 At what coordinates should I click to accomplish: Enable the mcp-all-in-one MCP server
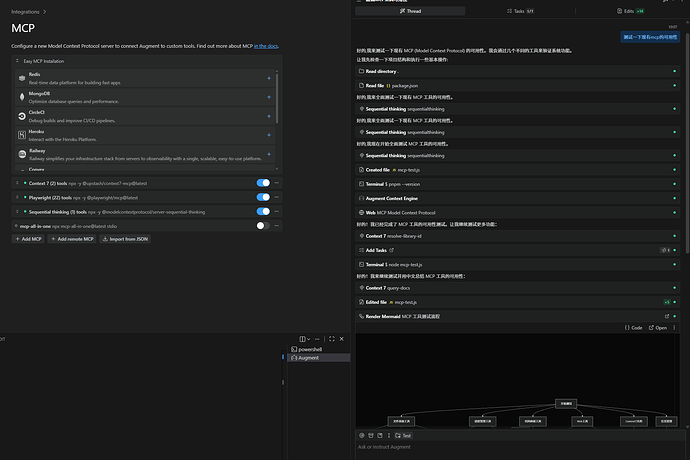[x=263, y=226]
